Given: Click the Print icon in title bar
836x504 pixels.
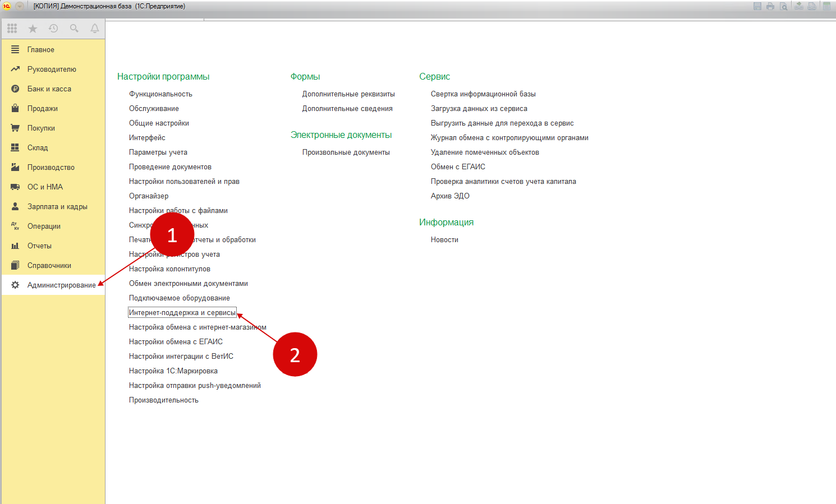Looking at the screenshot, I should click(x=770, y=6).
